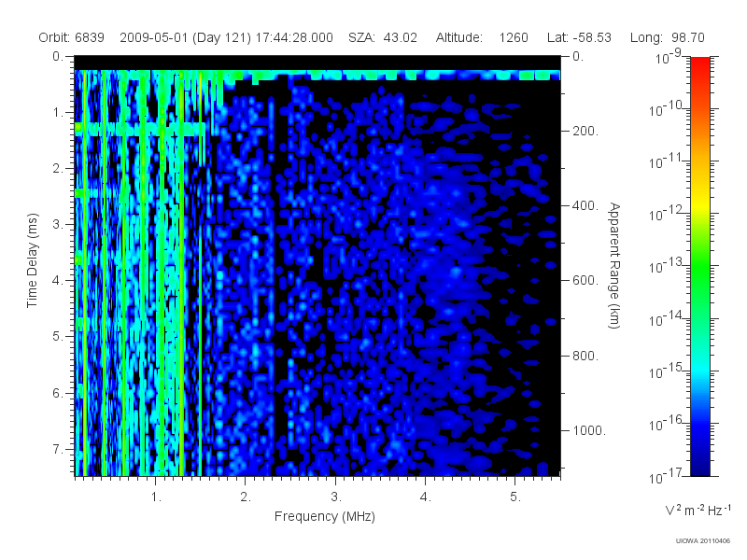747x560 pixels.
Task: Click the cyan horizontal band at top of spectrogram
Action: 317,75
